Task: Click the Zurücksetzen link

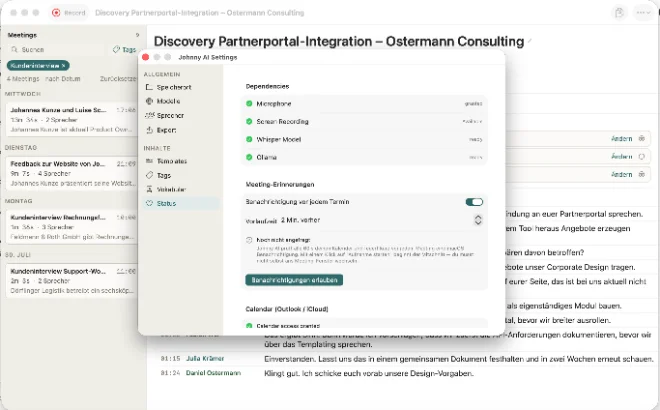Action: point(118,79)
